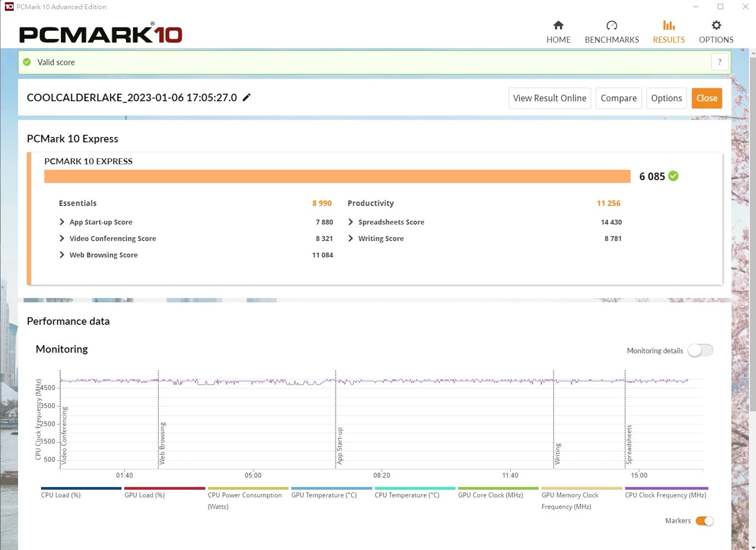The width and height of the screenshot is (756, 550).
Task: Click the 05:00 time axis label
Action: coord(253,475)
